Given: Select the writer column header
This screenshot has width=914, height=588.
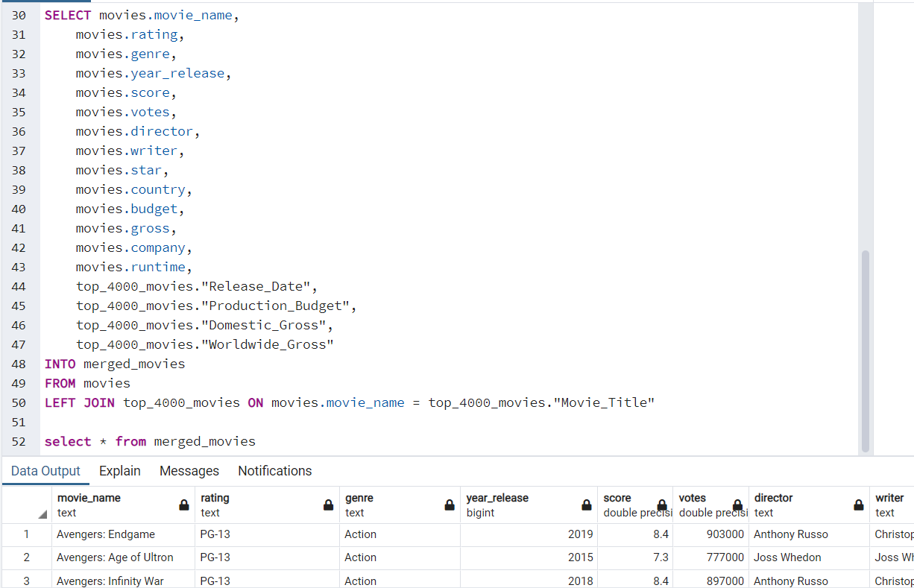Looking at the screenshot, I should [x=892, y=505].
